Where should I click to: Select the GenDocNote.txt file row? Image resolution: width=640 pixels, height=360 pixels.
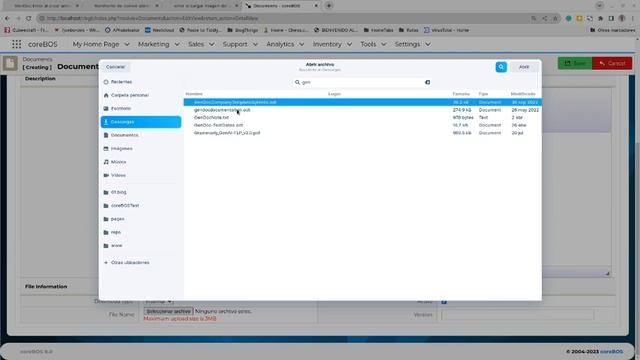click(362, 118)
